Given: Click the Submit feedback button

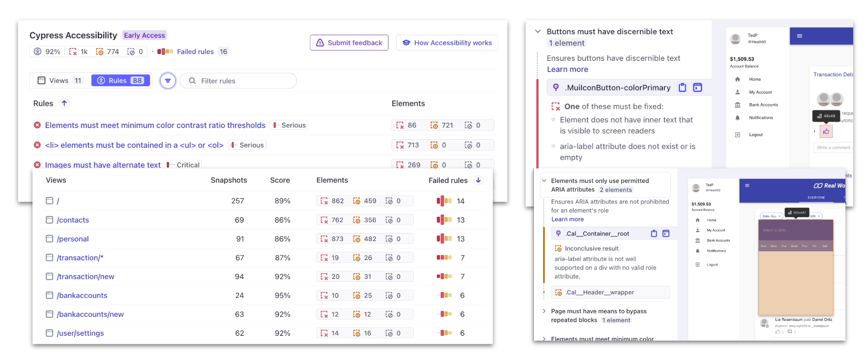Looking at the screenshot, I should click(349, 43).
